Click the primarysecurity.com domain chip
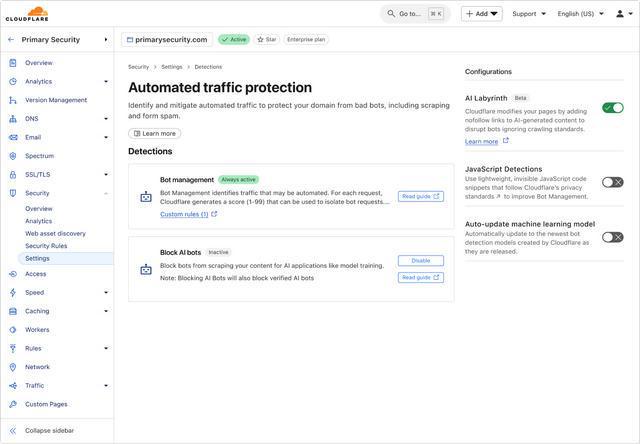640x444 pixels. 167,40
